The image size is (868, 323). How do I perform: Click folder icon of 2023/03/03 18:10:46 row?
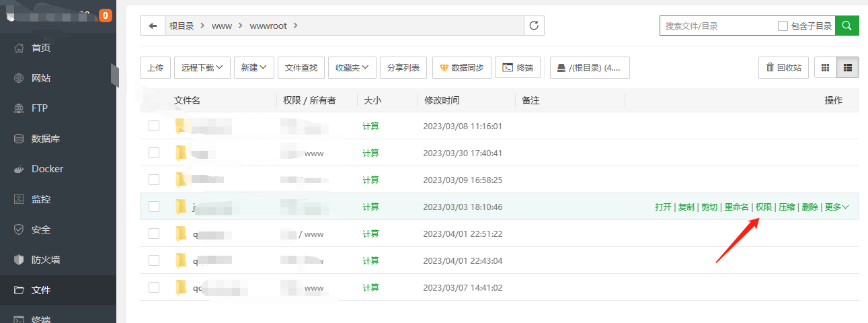click(181, 207)
